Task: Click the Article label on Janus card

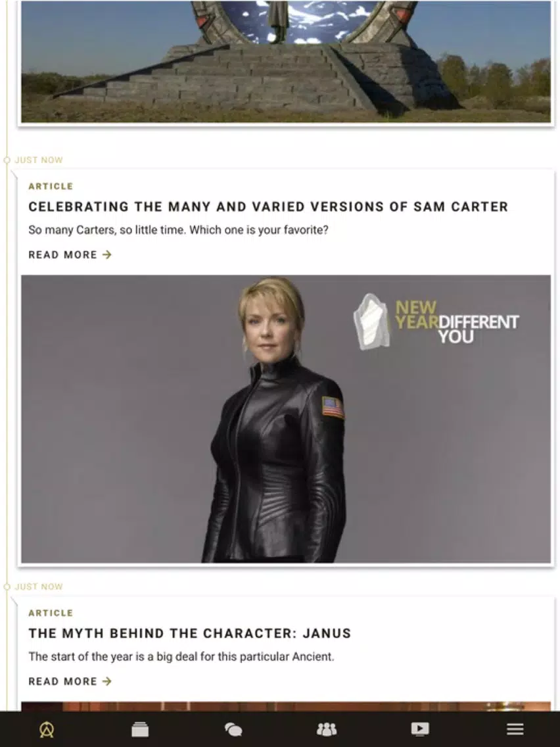Action: click(x=51, y=613)
